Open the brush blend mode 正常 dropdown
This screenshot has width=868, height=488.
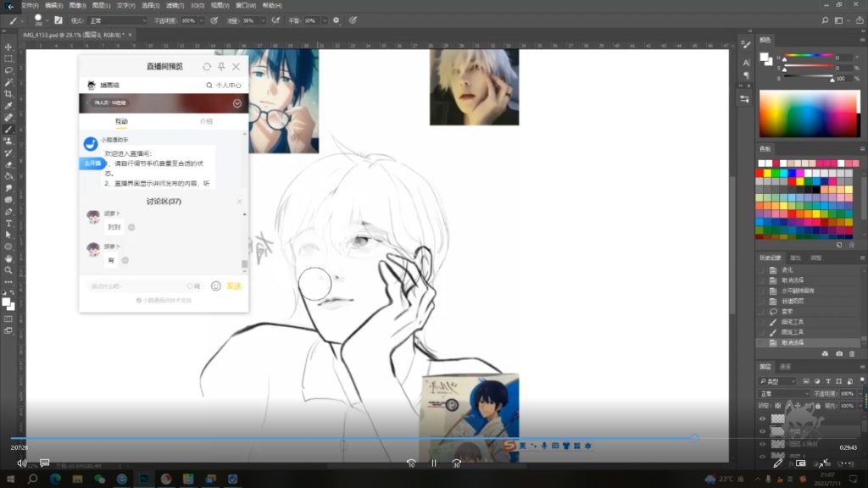tap(119, 20)
